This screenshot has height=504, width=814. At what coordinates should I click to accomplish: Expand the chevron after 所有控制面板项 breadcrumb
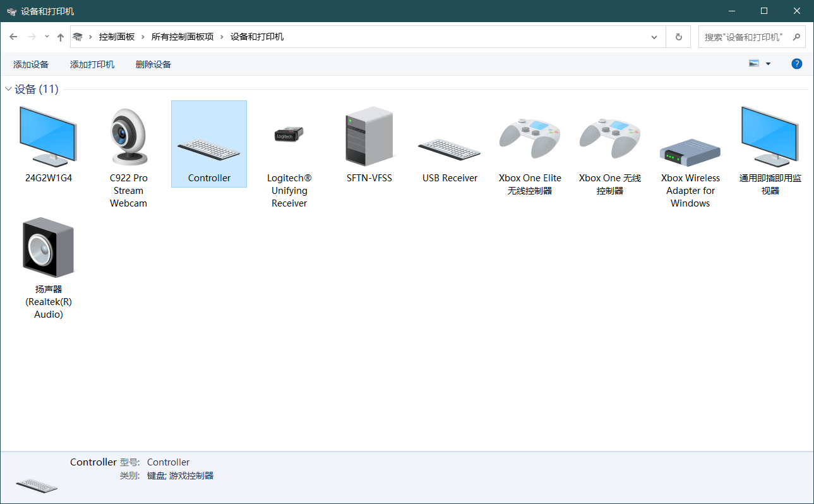tap(222, 37)
